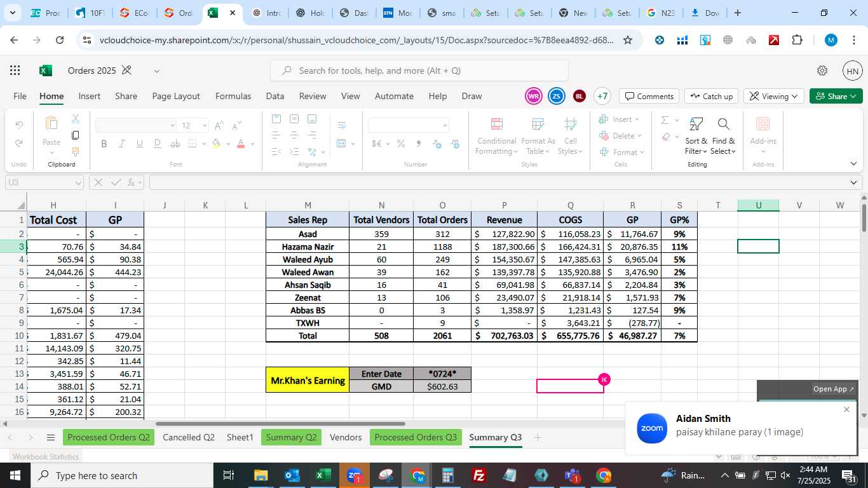Open the Processed Orders Q2 sheet tab
This screenshot has height=488, width=868.
coord(109,437)
